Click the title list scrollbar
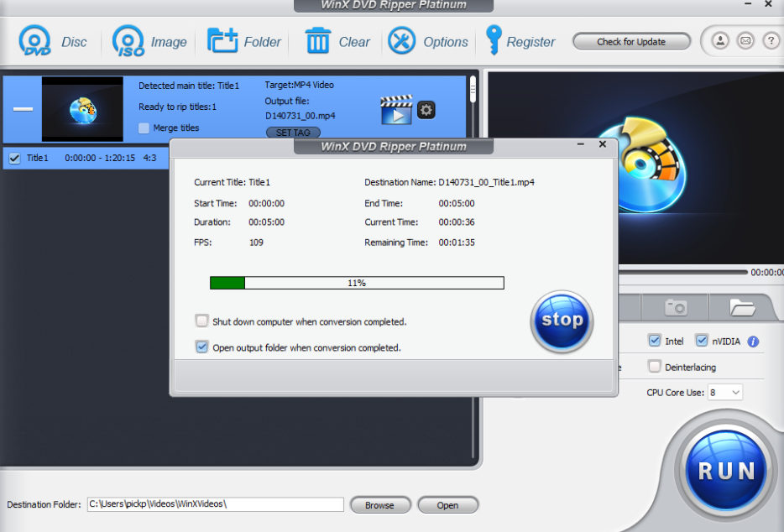784x532 pixels. point(473,91)
